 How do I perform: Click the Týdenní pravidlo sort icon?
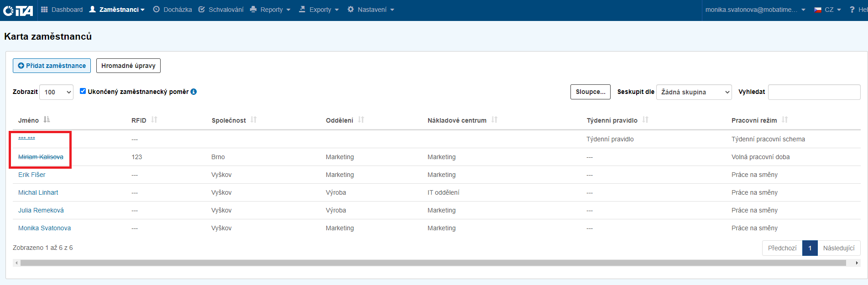[645, 120]
